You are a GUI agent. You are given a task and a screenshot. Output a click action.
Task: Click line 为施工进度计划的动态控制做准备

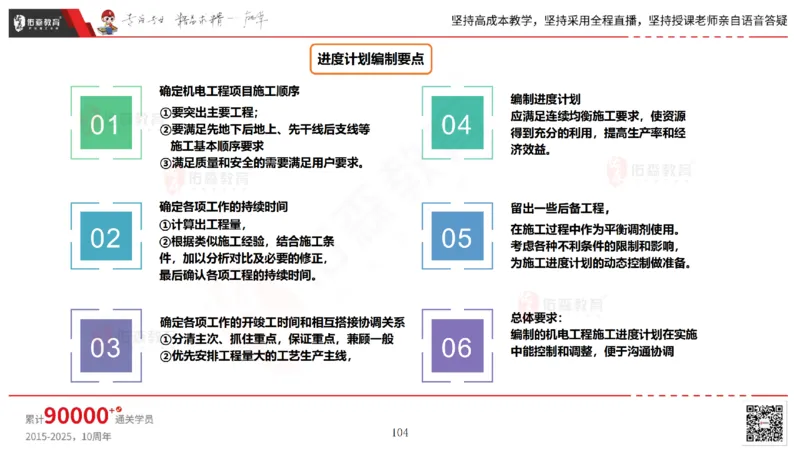[601, 263]
